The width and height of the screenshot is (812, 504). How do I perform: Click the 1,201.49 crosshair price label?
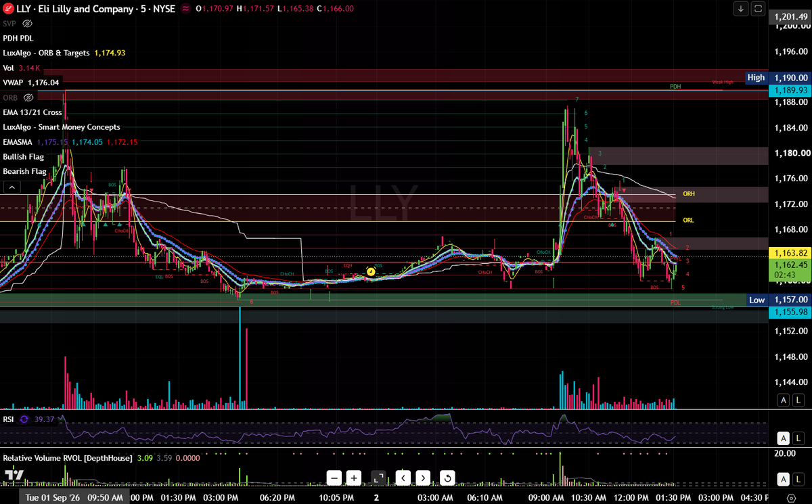pos(790,16)
